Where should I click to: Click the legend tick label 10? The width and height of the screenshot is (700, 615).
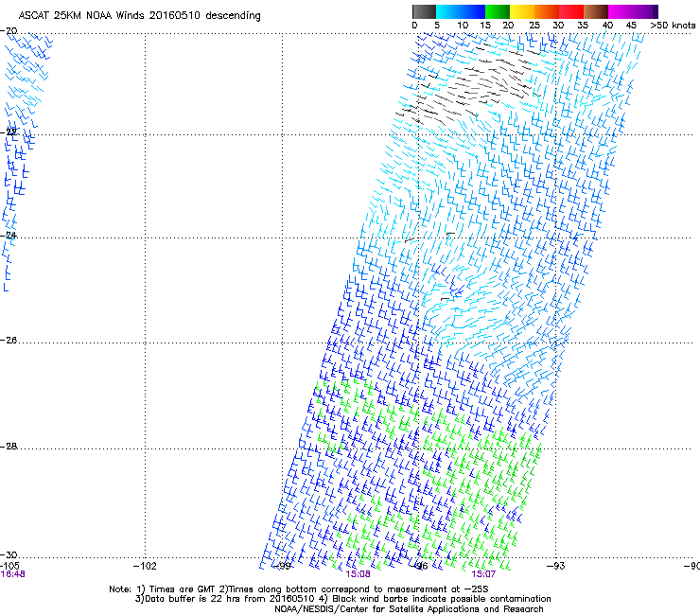coord(463,26)
